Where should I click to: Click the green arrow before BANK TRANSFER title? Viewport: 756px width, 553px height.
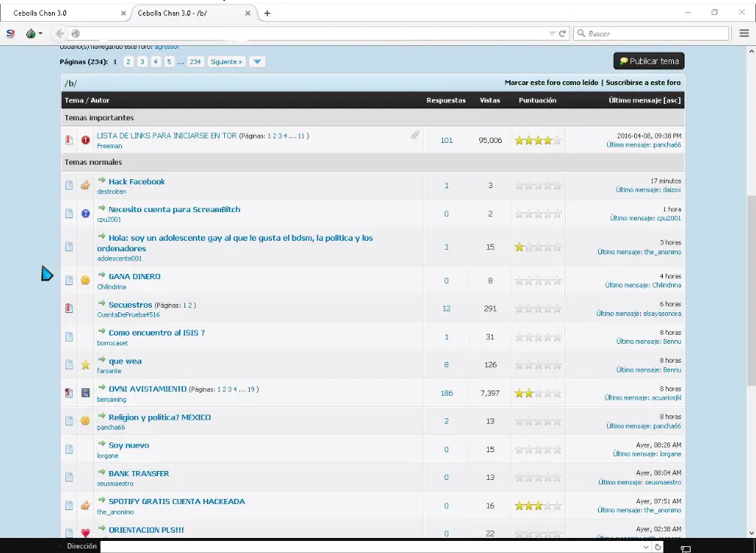click(102, 472)
